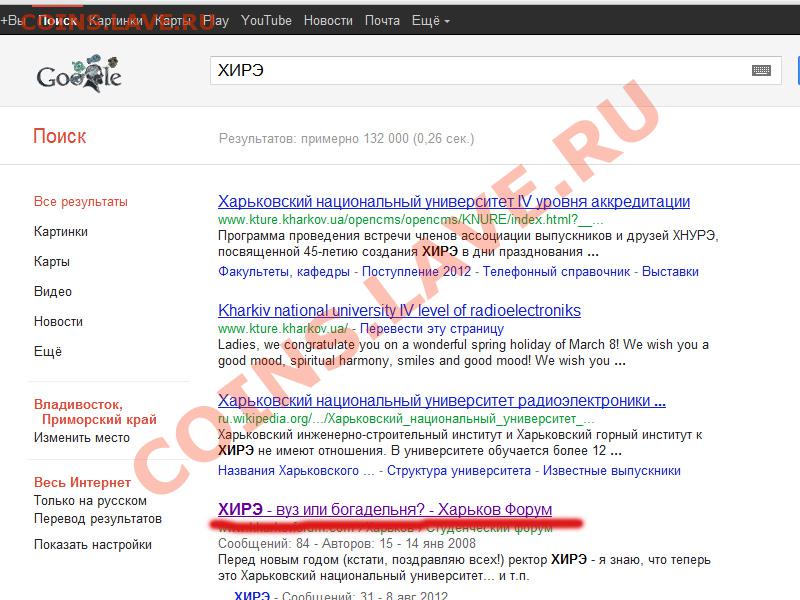Viewport: 800px width, 600px height.
Task: Open Почта in the top navigation bar
Action: [382, 20]
